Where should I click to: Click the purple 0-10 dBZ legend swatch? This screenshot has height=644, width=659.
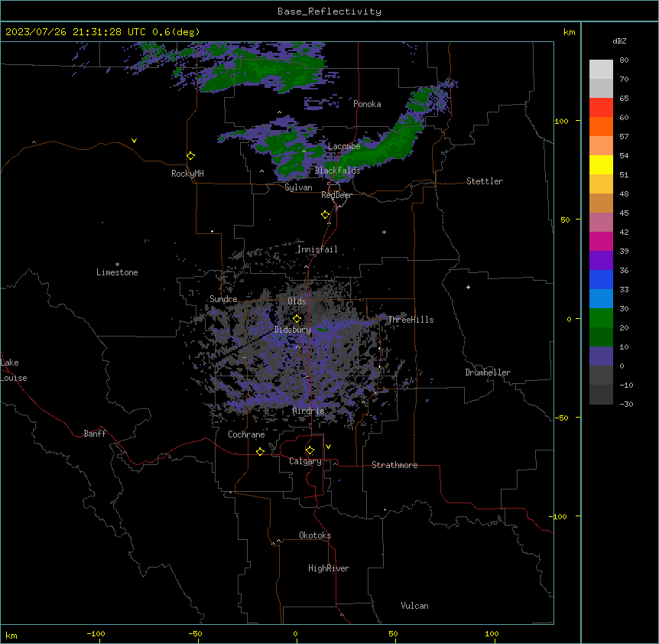pyautogui.click(x=601, y=356)
